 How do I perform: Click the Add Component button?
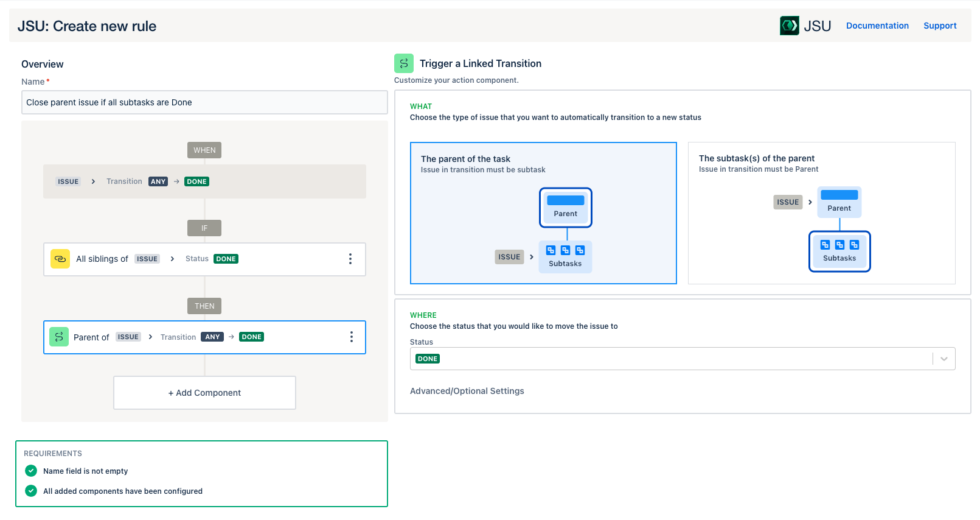(x=204, y=393)
